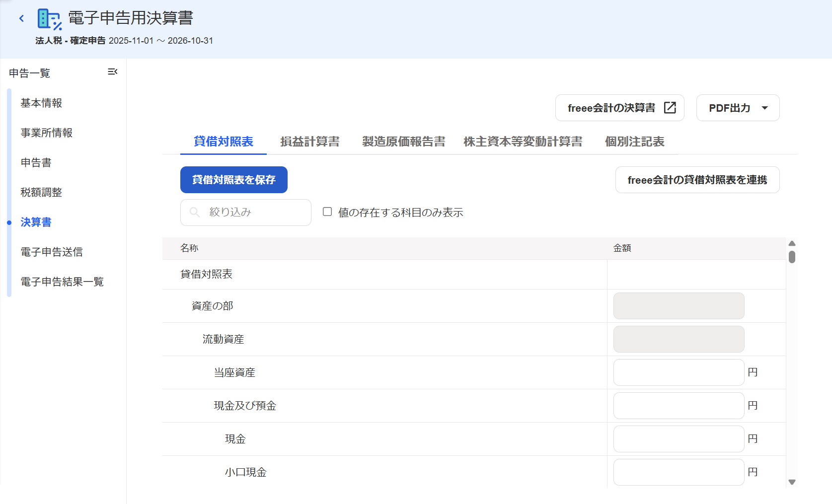Click the table scrollbar up arrow

click(x=792, y=243)
